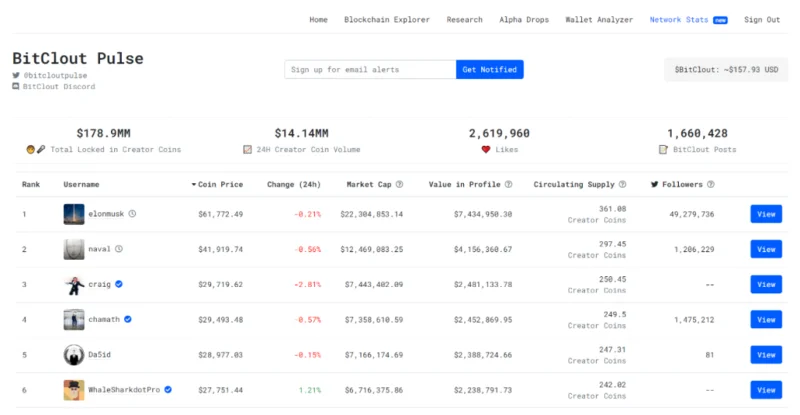Click the clock icon next to elonmusk

tap(132, 214)
